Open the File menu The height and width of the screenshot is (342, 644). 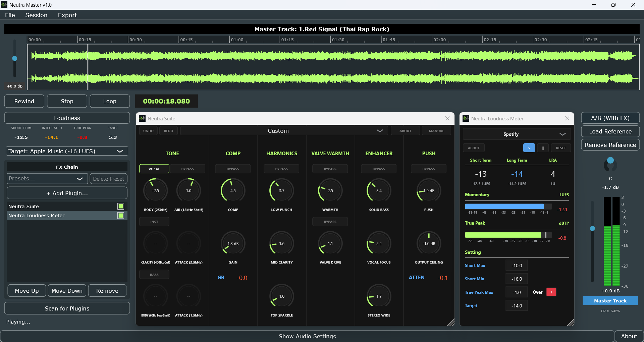(x=10, y=15)
